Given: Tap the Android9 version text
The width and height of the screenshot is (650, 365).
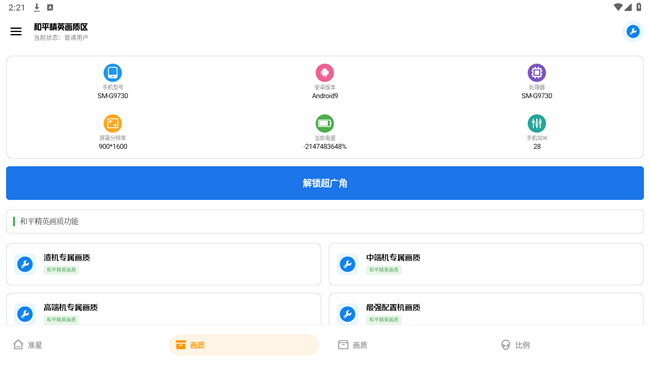Looking at the screenshot, I should click(325, 96).
